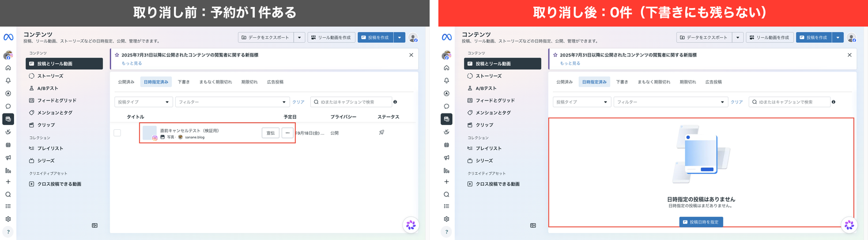Viewport: 868px width, 240px height.
Task: Open help question mark in left screenshot
Action: tap(8, 232)
